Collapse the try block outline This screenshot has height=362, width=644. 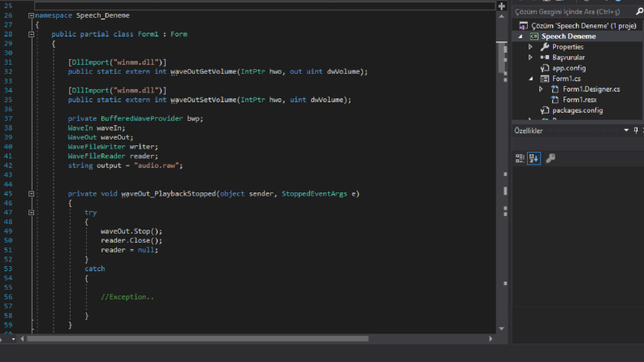click(x=31, y=213)
